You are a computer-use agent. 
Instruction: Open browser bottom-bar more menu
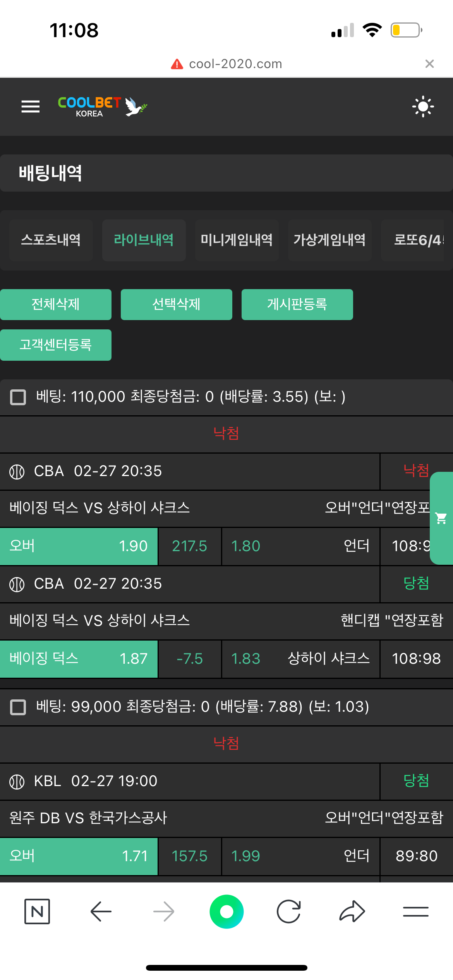(415, 911)
